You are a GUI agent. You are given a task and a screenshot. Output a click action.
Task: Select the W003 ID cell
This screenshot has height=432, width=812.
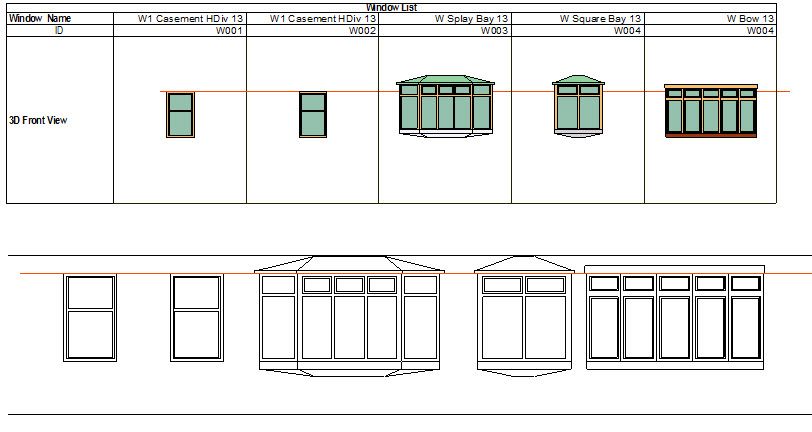(445, 31)
